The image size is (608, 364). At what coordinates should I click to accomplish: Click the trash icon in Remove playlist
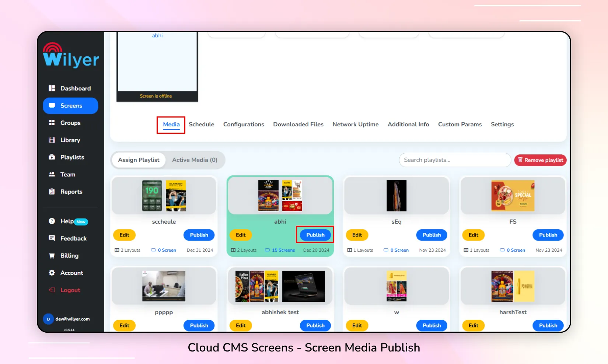point(520,160)
